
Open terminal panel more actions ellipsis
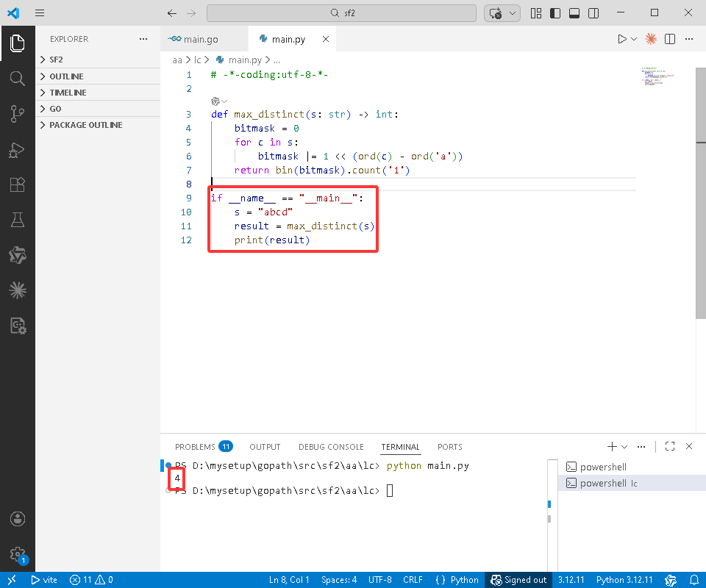click(x=641, y=446)
